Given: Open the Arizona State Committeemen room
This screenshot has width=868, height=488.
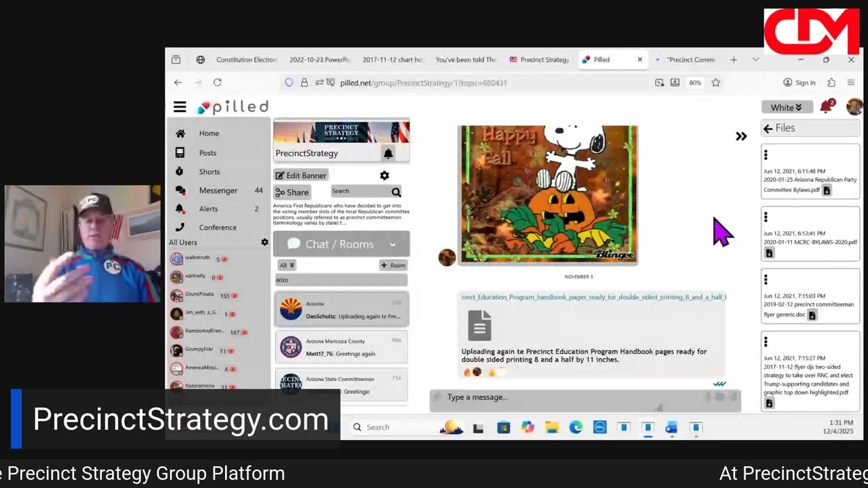Looking at the screenshot, I should [x=341, y=384].
